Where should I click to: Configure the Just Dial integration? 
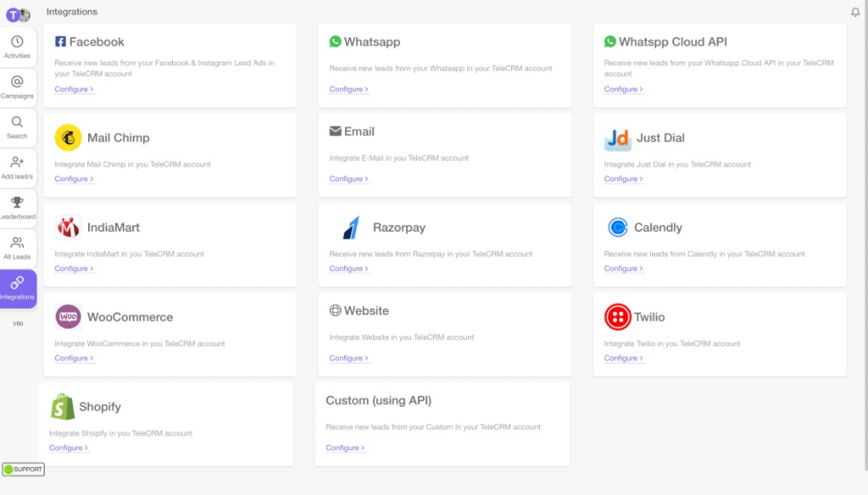point(624,179)
